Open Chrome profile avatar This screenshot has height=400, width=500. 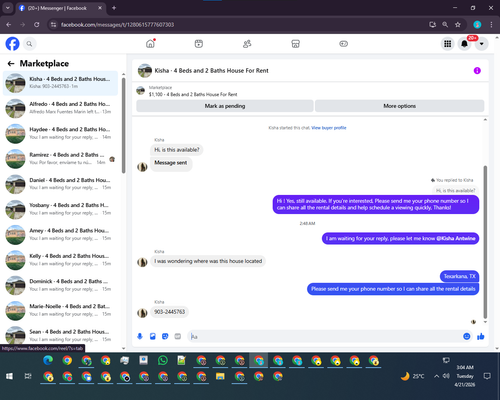[477, 25]
